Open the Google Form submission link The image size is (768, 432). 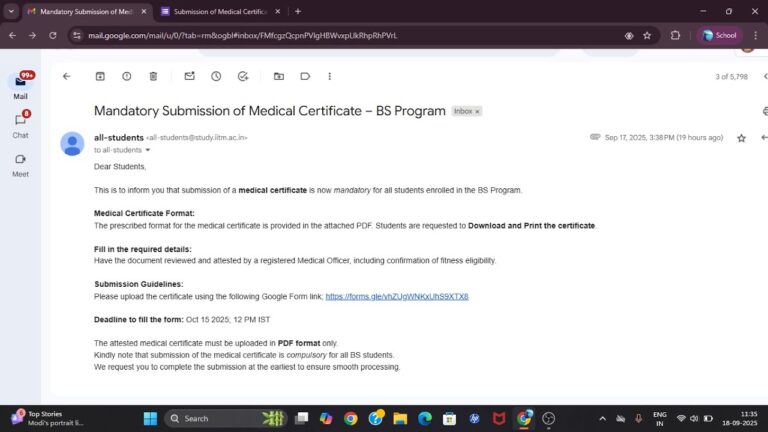[397, 297]
